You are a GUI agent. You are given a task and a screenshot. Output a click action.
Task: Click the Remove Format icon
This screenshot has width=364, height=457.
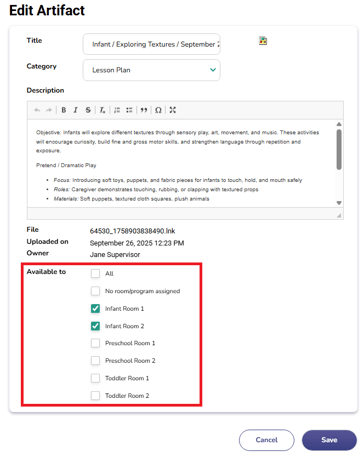click(x=102, y=110)
